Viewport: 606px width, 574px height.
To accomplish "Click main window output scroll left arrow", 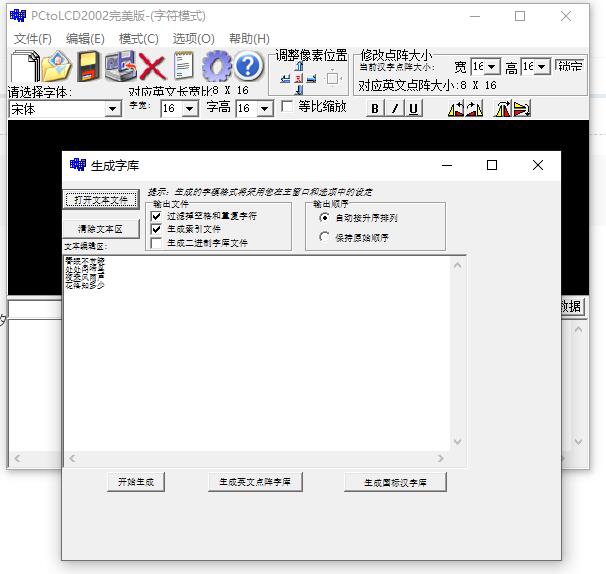I will [x=17, y=459].
